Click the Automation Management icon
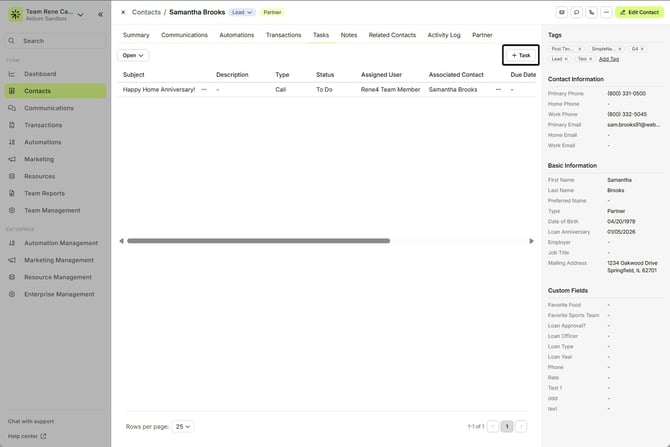 click(x=12, y=243)
